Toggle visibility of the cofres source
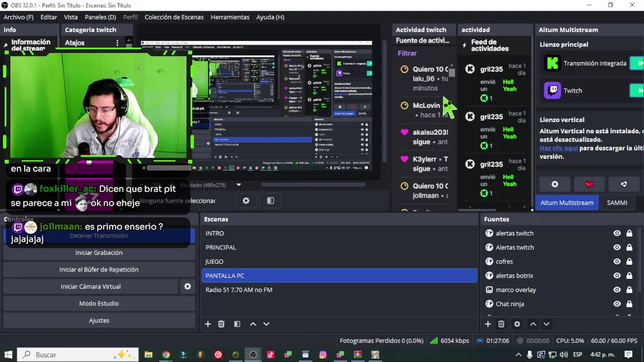Image resolution: width=644 pixels, height=362 pixels. point(617,261)
